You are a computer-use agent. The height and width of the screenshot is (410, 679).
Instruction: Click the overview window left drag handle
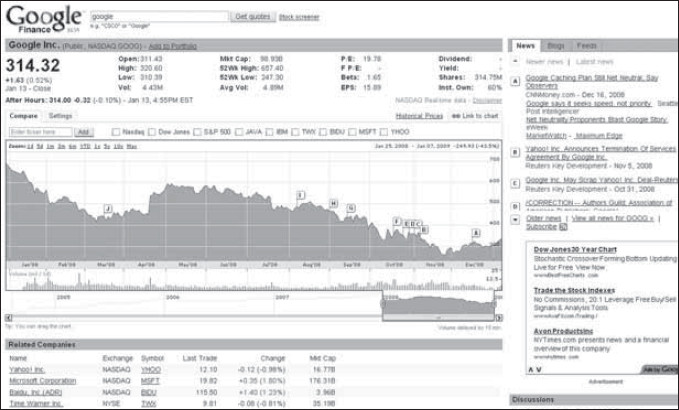click(383, 303)
